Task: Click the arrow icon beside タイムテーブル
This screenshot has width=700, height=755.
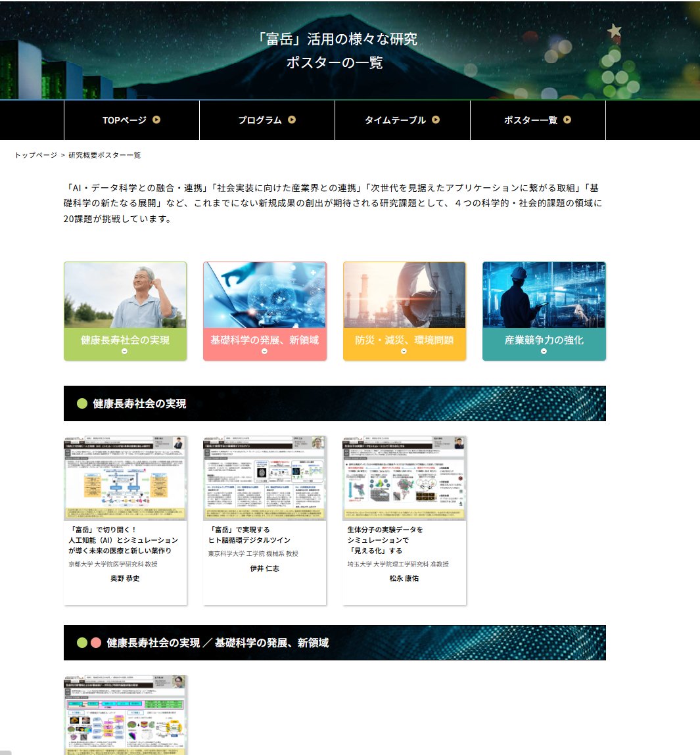Action: tap(436, 120)
